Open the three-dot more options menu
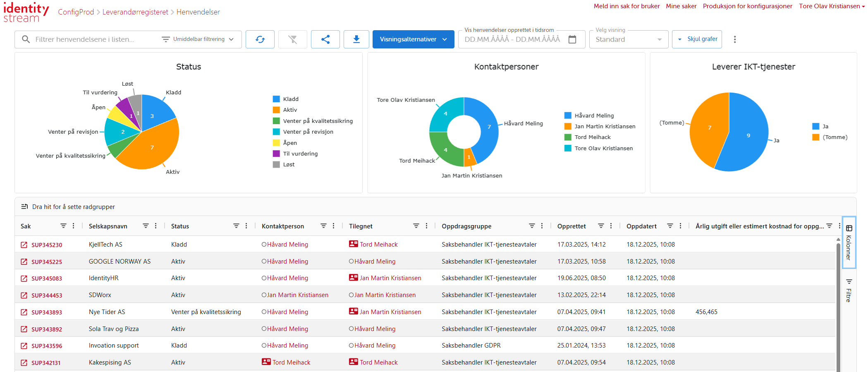Viewport: 868px width, 372px height. 734,39
